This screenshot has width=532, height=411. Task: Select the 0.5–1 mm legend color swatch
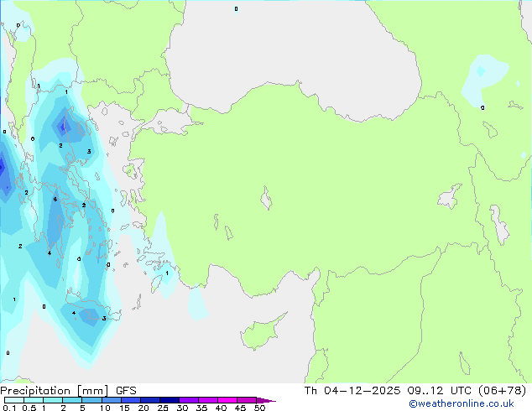[34, 400]
